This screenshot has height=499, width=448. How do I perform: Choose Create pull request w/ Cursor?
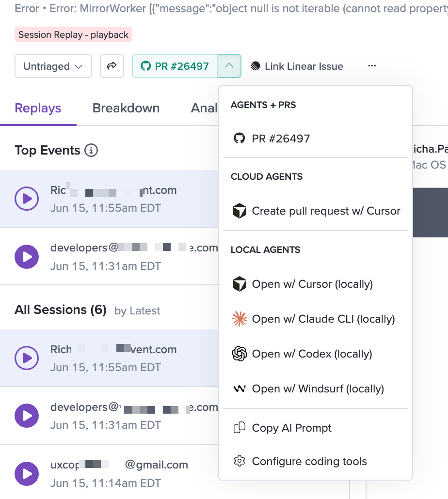click(x=316, y=211)
